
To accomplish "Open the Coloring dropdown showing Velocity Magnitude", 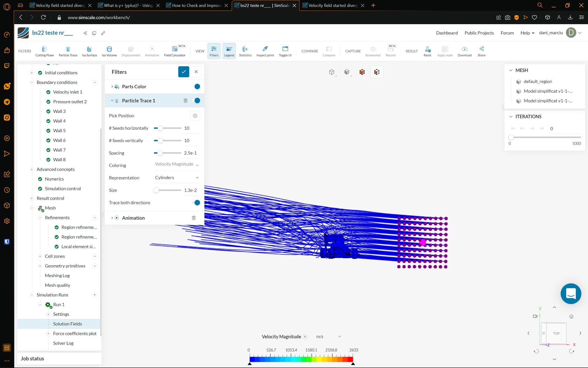I will [x=176, y=164].
